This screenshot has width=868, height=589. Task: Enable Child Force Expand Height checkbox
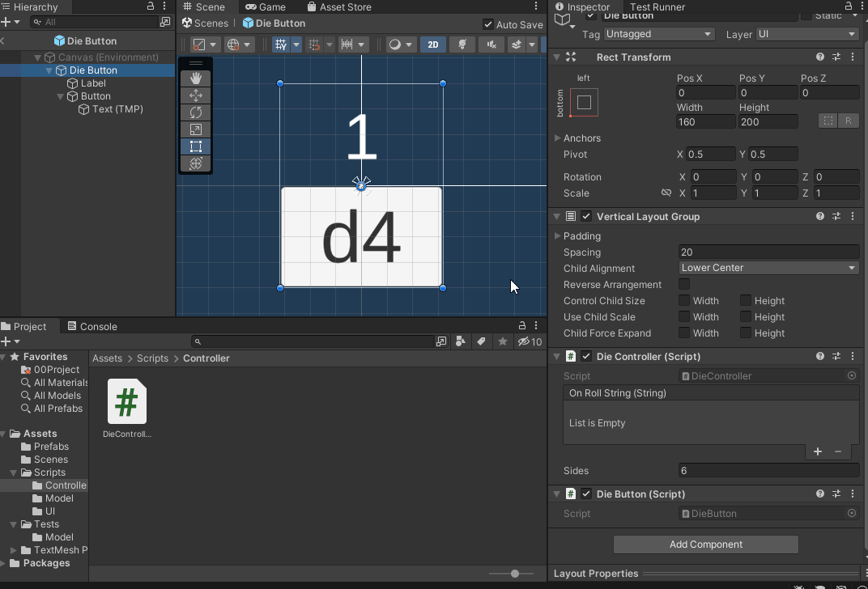(746, 333)
